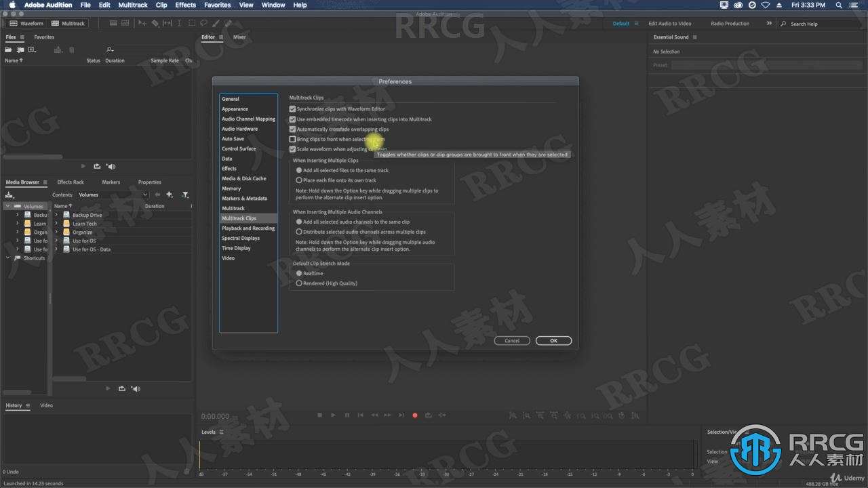
Task: Click the transport Play button
Action: tap(333, 415)
